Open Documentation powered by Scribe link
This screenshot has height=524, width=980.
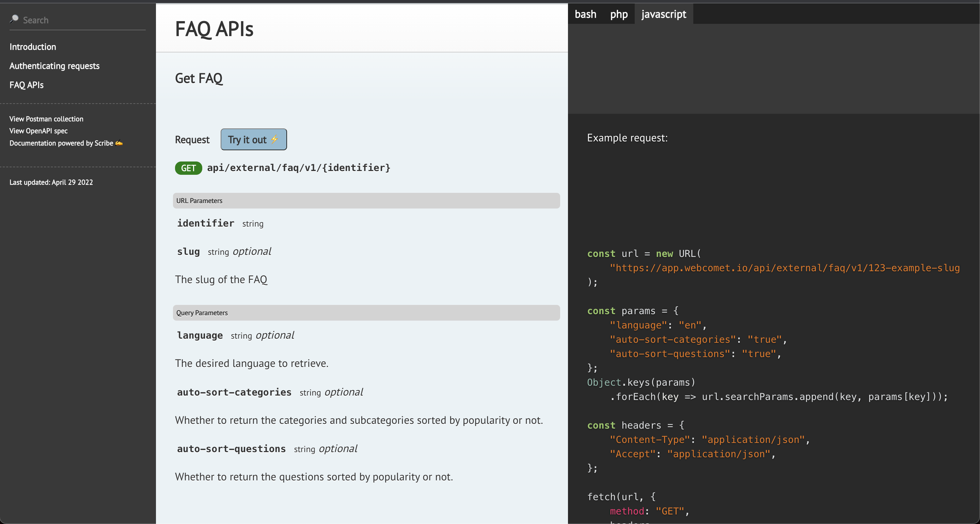click(66, 143)
